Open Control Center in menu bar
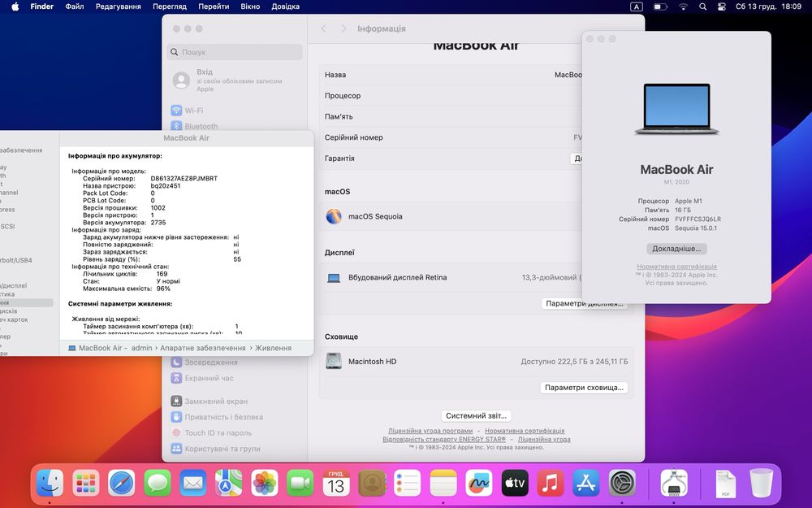812x508 pixels. [x=721, y=7]
